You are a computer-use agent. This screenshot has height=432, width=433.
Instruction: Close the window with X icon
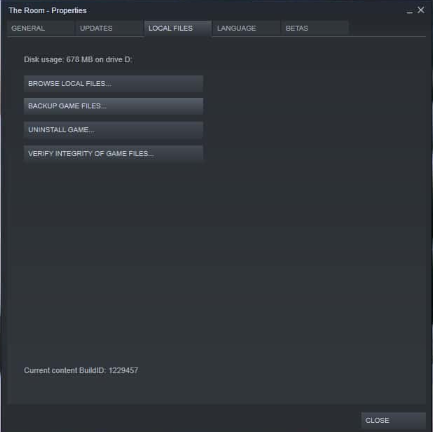421,10
